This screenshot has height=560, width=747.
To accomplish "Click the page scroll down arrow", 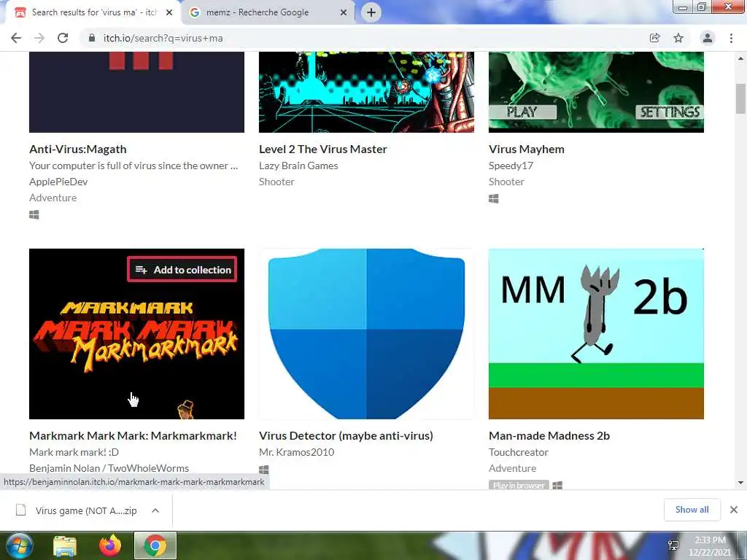I will pos(741,483).
